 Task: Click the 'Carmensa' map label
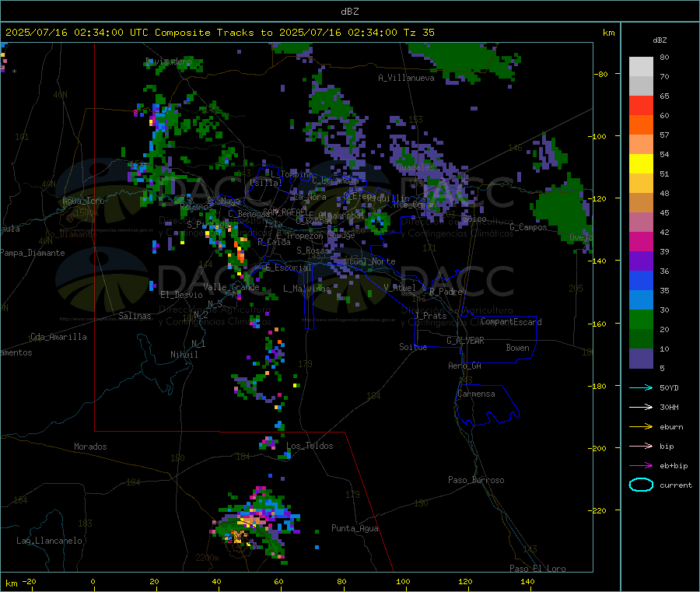coord(476,394)
